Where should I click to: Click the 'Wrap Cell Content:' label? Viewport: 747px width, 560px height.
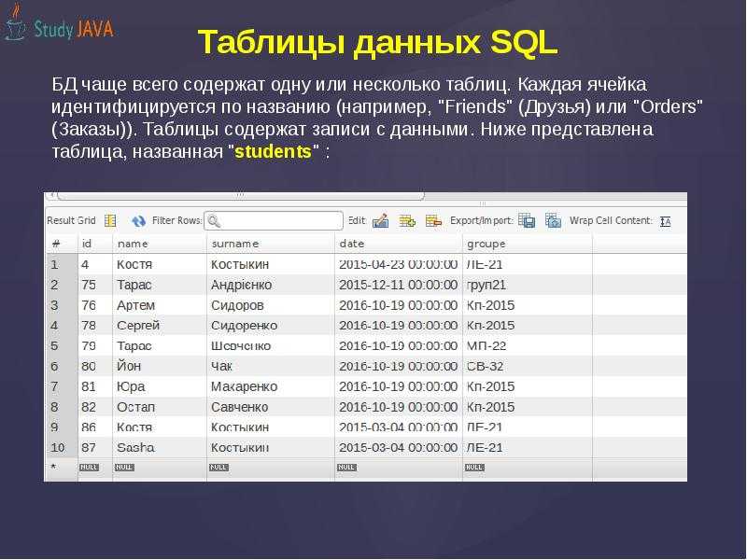click(x=611, y=221)
